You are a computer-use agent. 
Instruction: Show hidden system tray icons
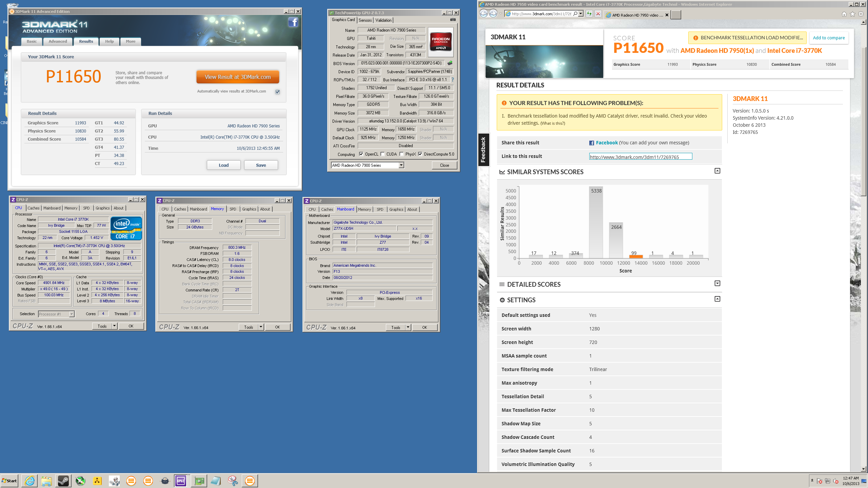tap(812, 481)
